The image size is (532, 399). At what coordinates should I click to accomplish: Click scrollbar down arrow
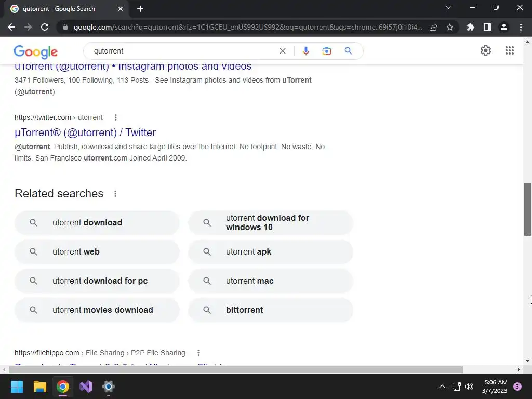pos(527,361)
